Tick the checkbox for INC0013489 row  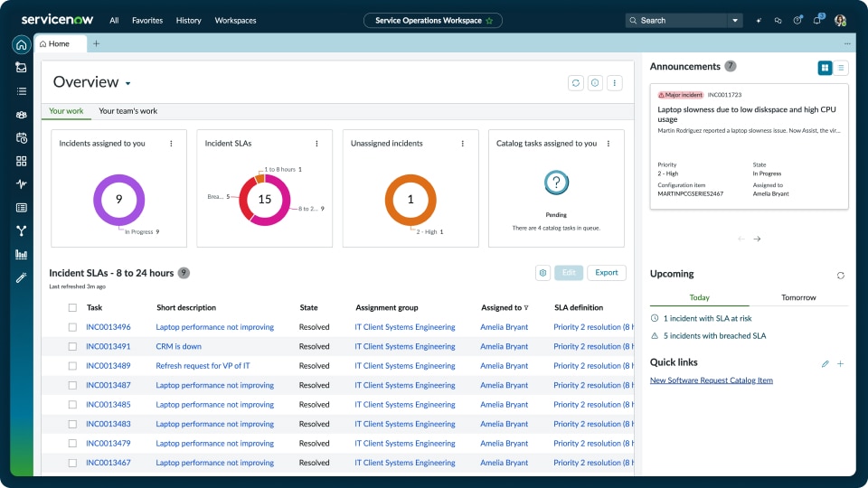[x=72, y=366]
